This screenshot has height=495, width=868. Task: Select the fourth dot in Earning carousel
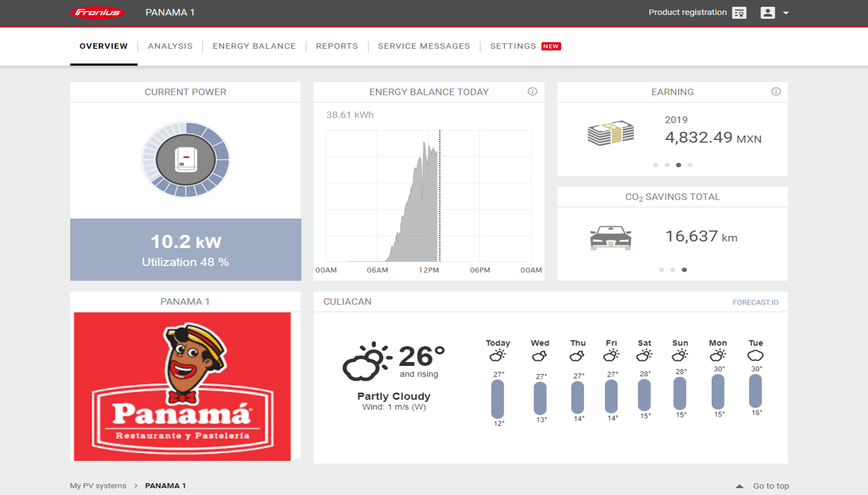click(690, 165)
